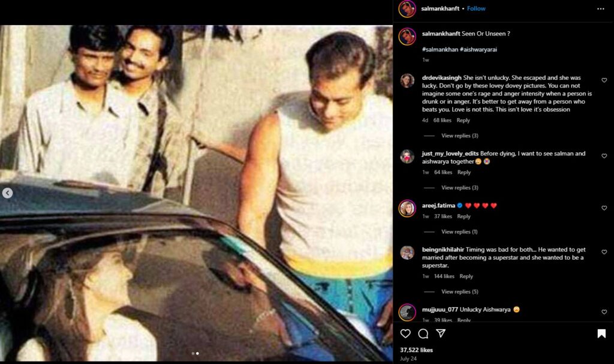Open areej.fatima's profile avatar

coord(407,208)
